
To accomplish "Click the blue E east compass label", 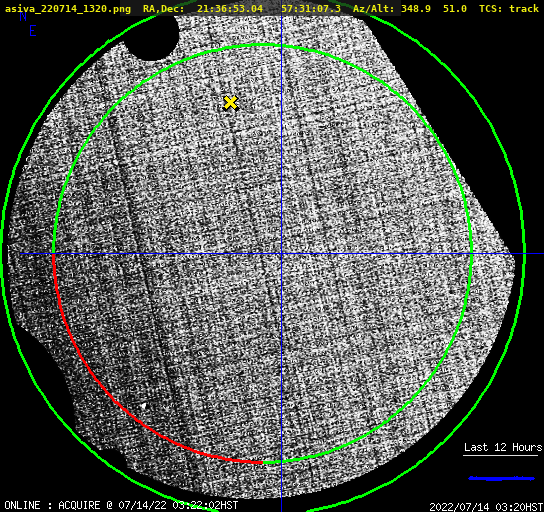I will 32,31.
